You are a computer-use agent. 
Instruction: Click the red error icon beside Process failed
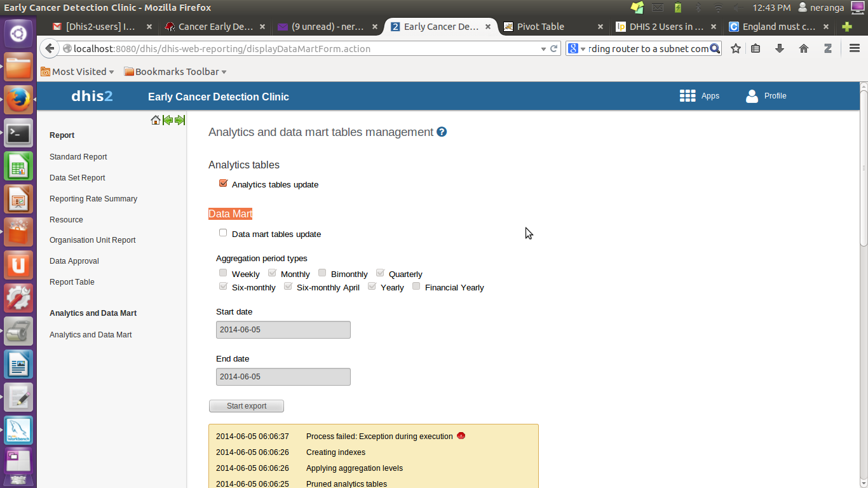(x=461, y=436)
